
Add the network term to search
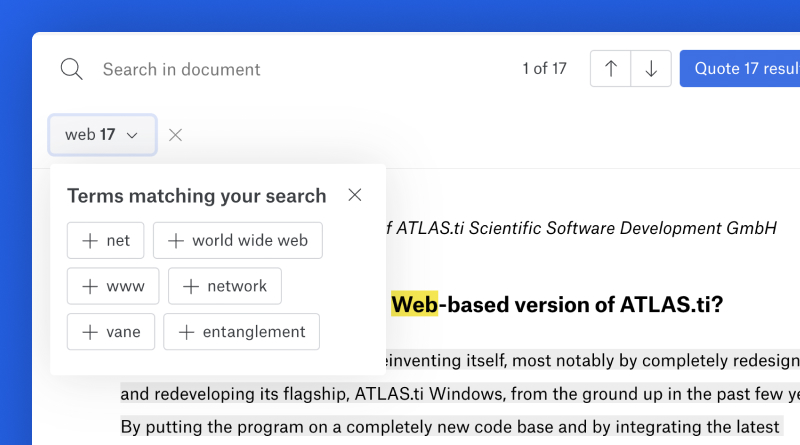click(x=225, y=287)
